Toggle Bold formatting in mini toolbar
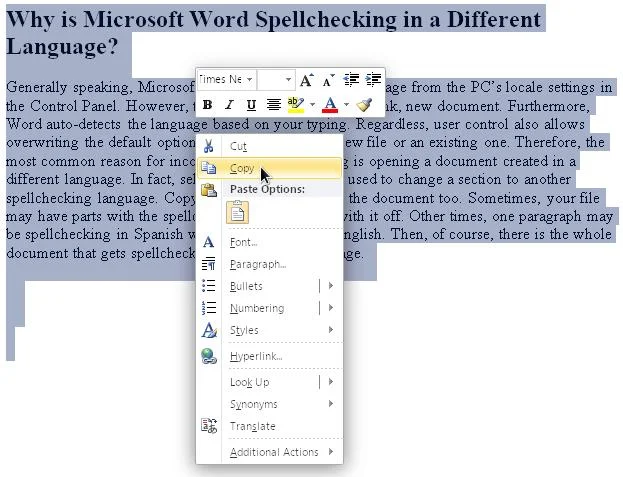The height and width of the screenshot is (477, 623). click(207, 105)
